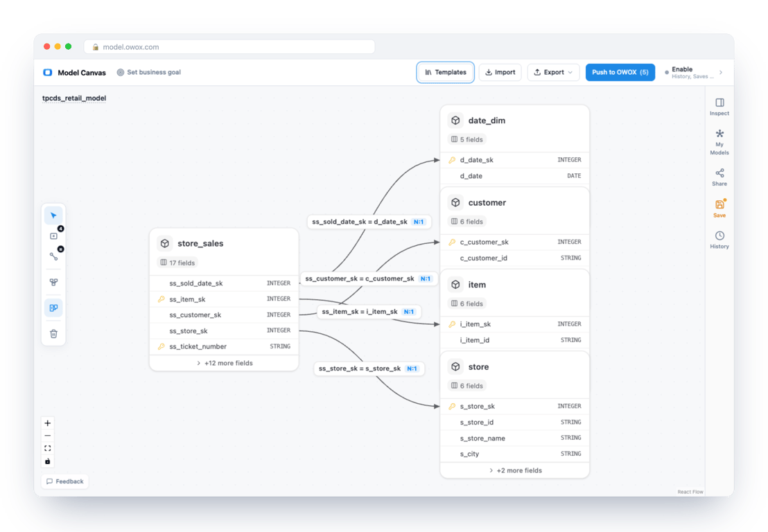This screenshot has height=532, width=768.
Task: Open the Inspect panel
Action: 719,107
